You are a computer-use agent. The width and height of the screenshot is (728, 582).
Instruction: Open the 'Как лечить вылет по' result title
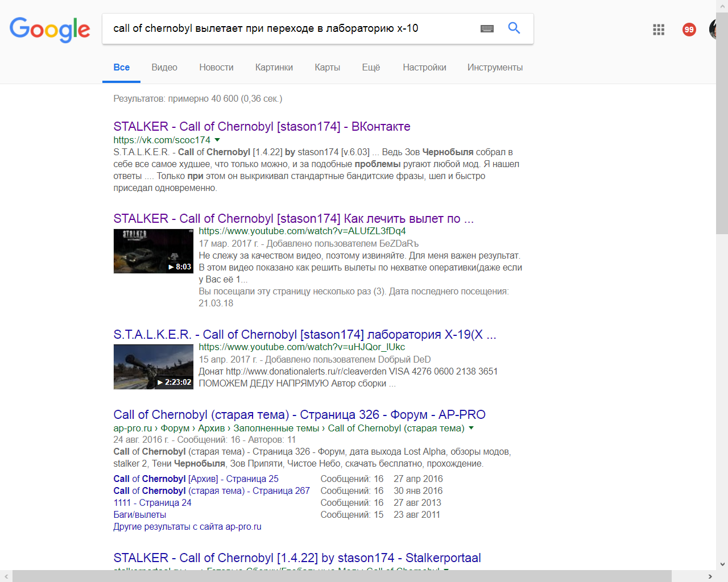[293, 219]
